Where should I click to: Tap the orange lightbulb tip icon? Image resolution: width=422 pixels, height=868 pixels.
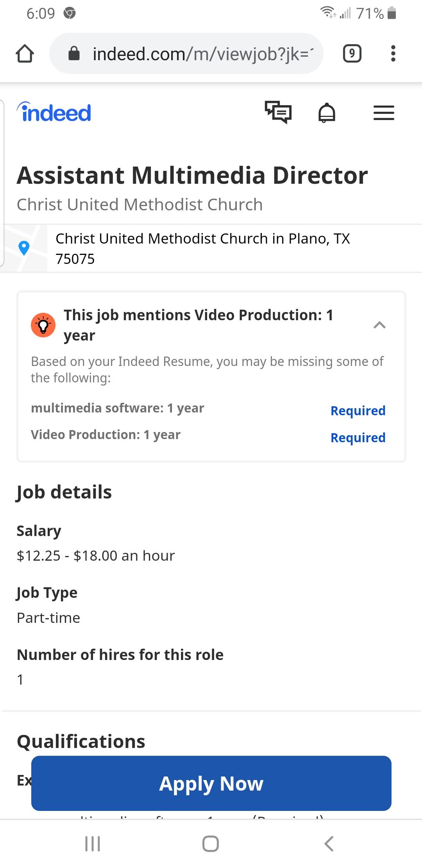click(43, 325)
